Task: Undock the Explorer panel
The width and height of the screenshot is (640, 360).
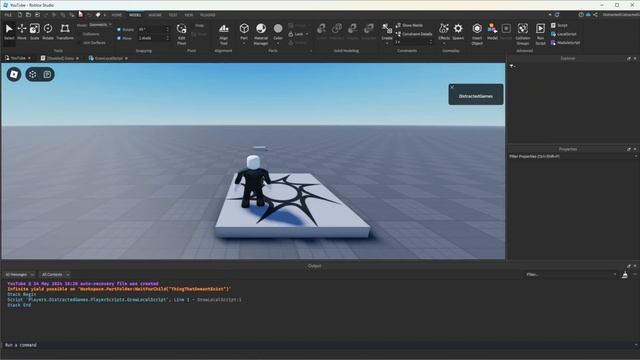Action: pyautogui.click(x=629, y=58)
